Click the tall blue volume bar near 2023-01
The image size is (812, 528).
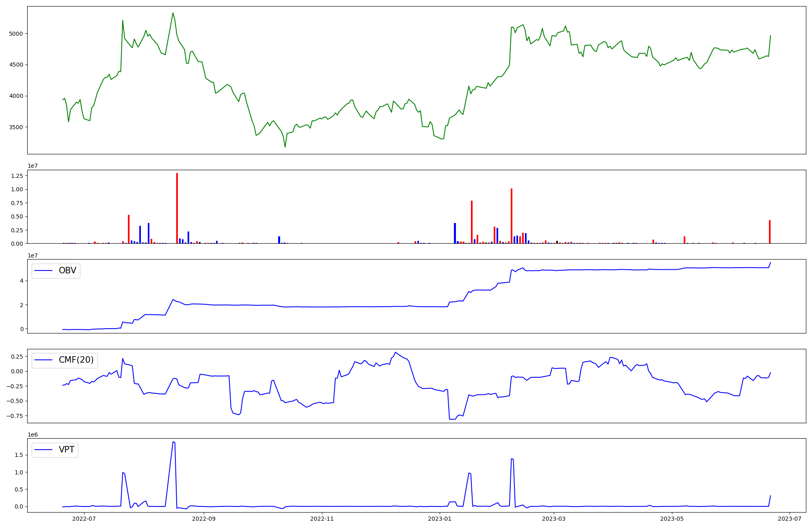(455, 233)
